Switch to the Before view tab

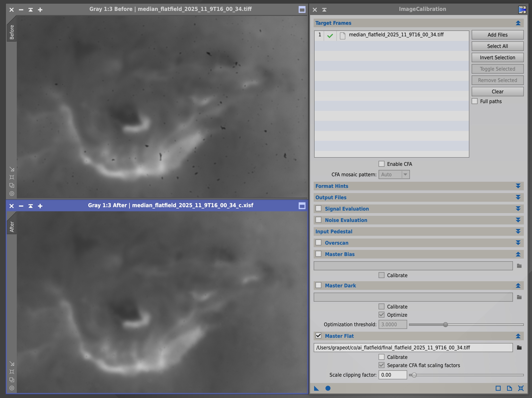point(12,29)
